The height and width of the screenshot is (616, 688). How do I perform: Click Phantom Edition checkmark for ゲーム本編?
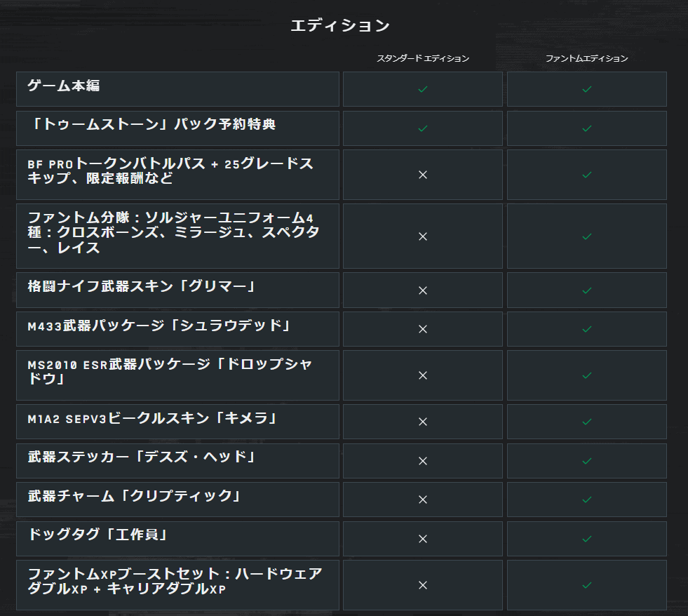click(586, 89)
